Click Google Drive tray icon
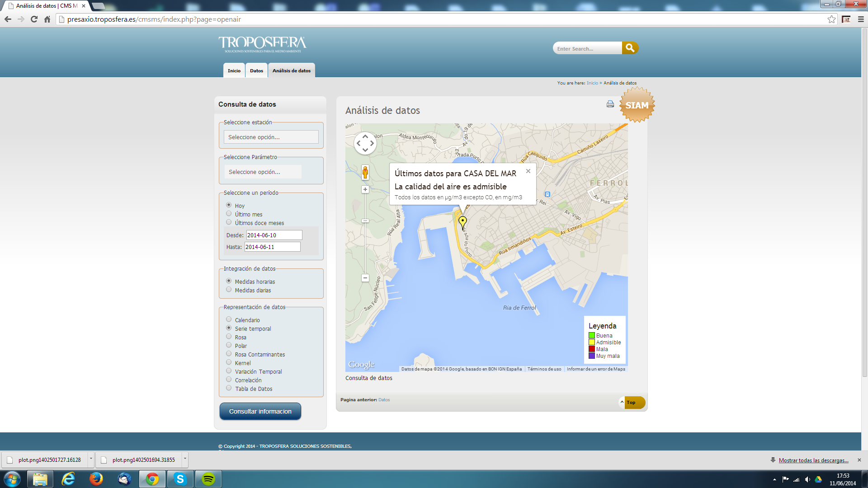 [818, 479]
